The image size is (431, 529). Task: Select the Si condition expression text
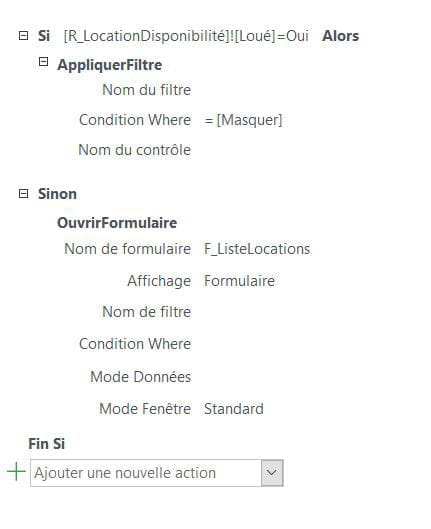pos(186,36)
